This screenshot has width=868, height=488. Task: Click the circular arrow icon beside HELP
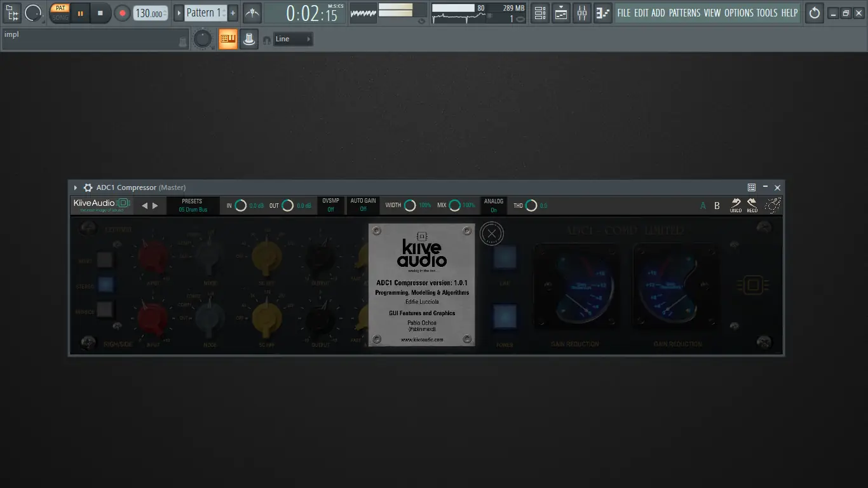click(x=815, y=13)
